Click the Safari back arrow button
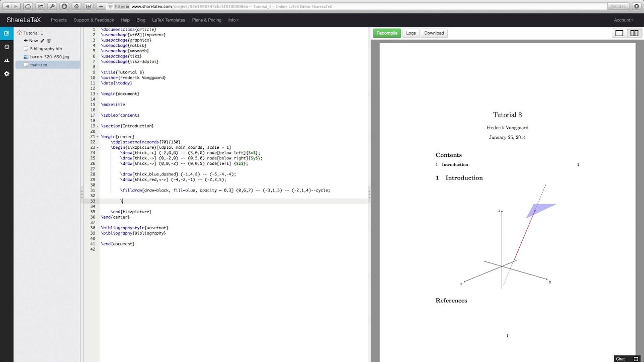This screenshot has height=362, width=644. tap(7, 7)
